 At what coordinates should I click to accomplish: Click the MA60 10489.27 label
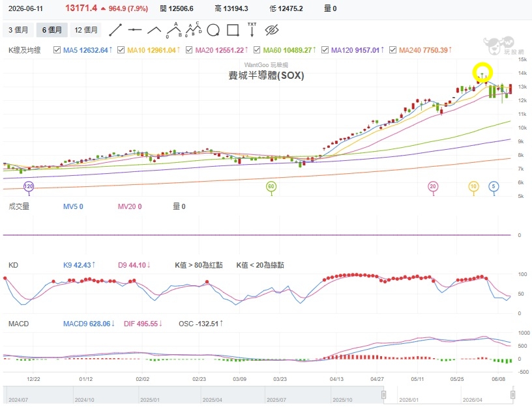(x=289, y=50)
